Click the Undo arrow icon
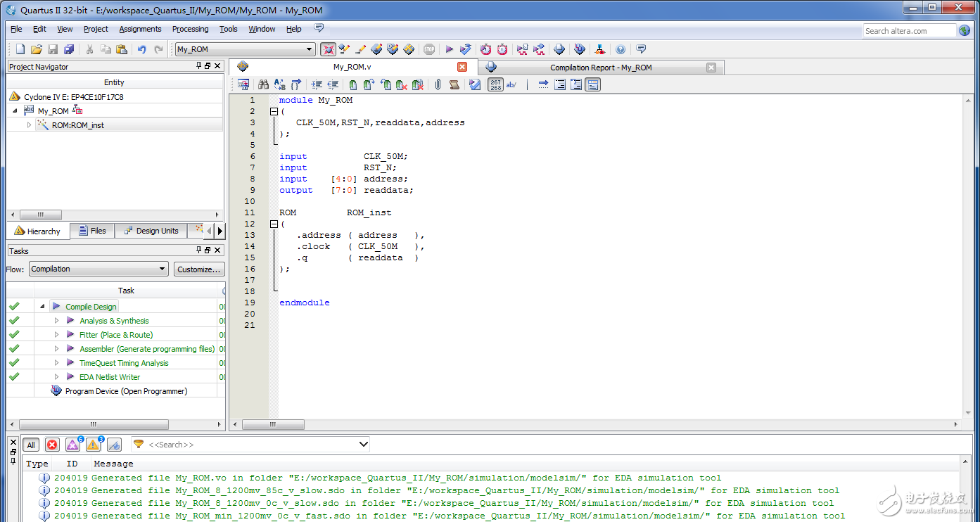 coord(142,49)
